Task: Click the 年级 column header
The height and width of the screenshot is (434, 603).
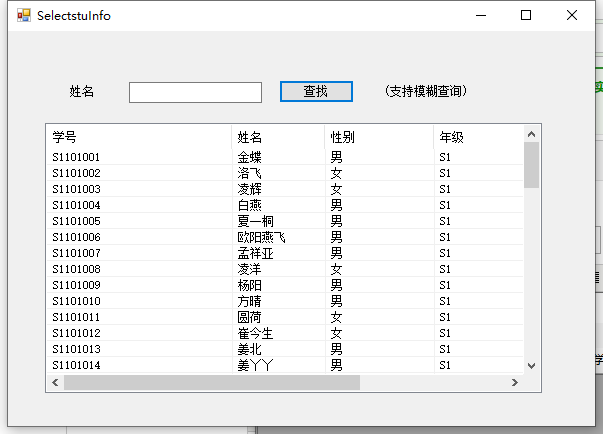Action: click(479, 137)
